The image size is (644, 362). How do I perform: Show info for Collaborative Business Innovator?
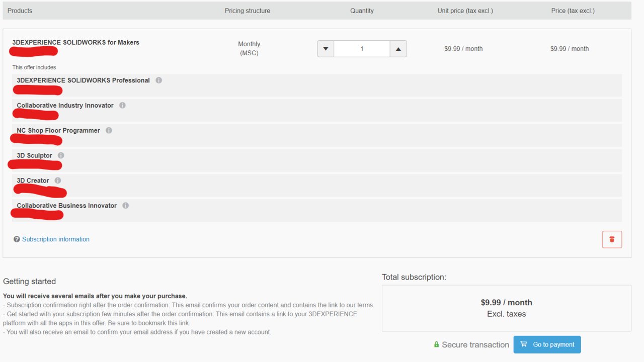(x=126, y=206)
